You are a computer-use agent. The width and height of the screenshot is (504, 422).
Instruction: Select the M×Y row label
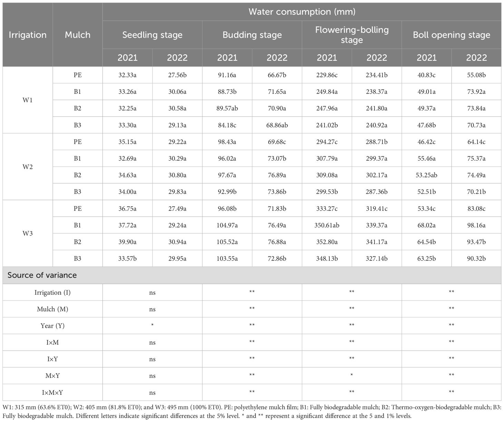(x=52, y=376)
